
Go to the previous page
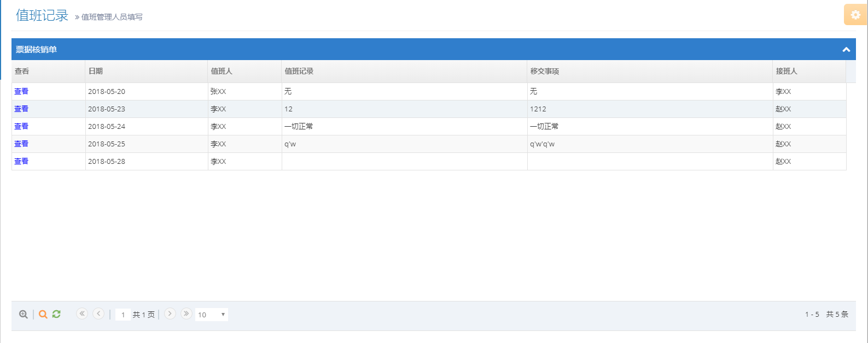point(98,314)
